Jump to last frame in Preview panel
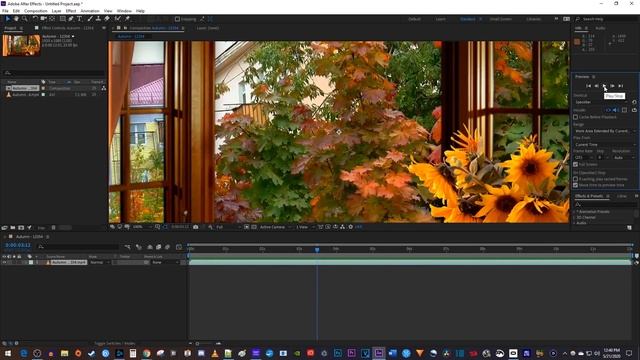Screen dimensions: 640x360 point(620,86)
